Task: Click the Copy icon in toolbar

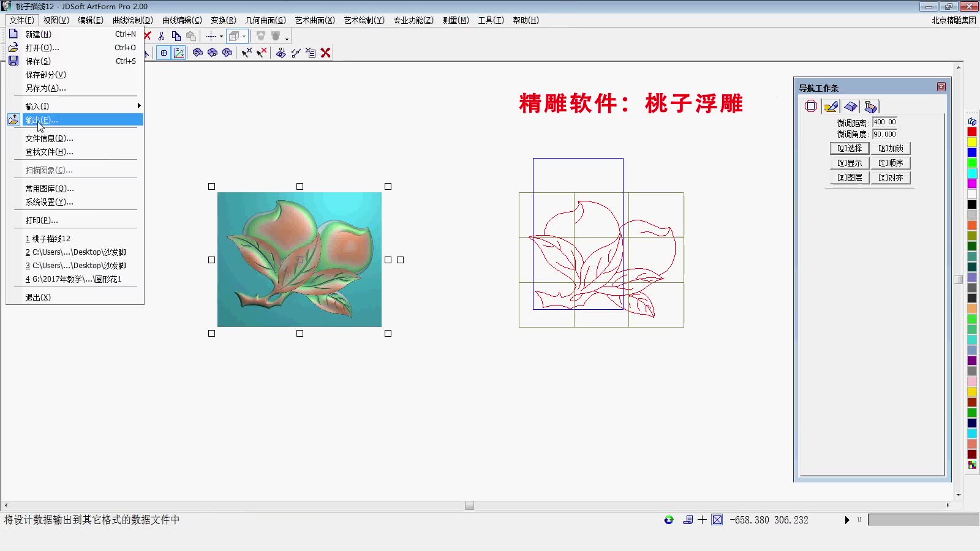Action: coord(176,35)
